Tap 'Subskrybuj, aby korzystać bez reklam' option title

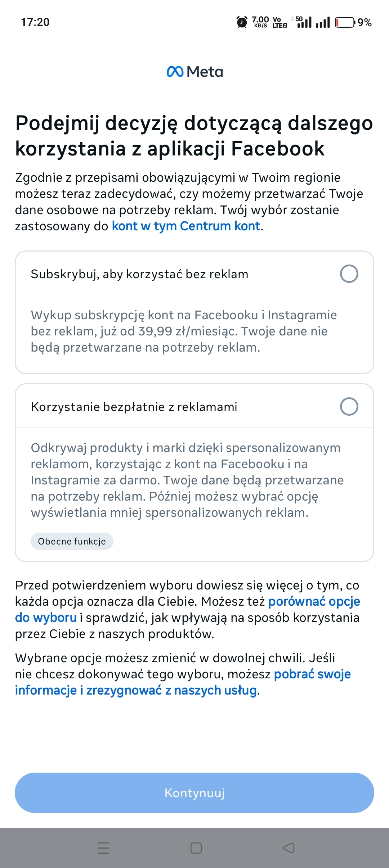(x=139, y=274)
